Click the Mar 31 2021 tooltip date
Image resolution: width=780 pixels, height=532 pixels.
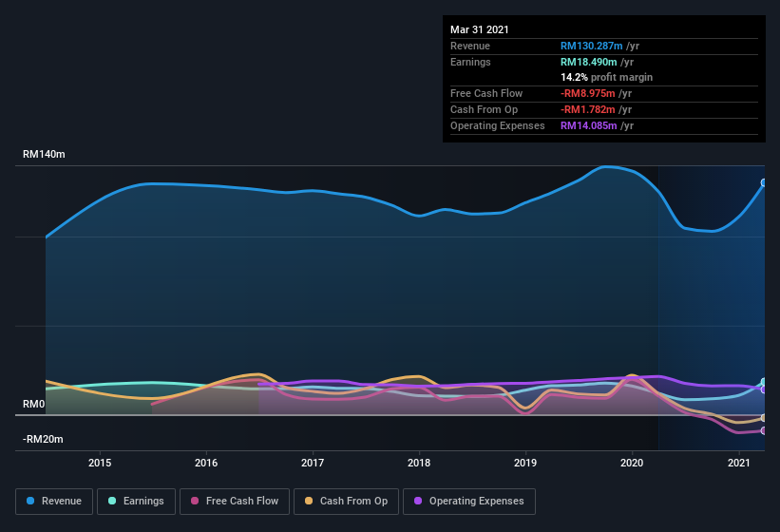pos(480,29)
